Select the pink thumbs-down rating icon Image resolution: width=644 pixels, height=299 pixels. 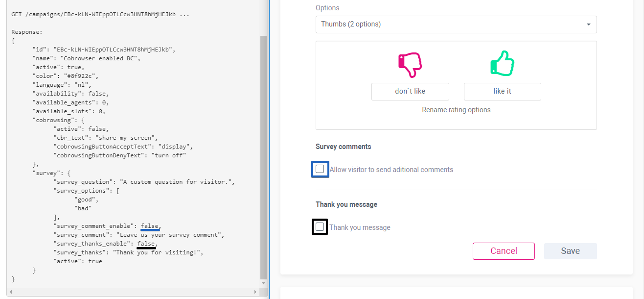click(410, 63)
